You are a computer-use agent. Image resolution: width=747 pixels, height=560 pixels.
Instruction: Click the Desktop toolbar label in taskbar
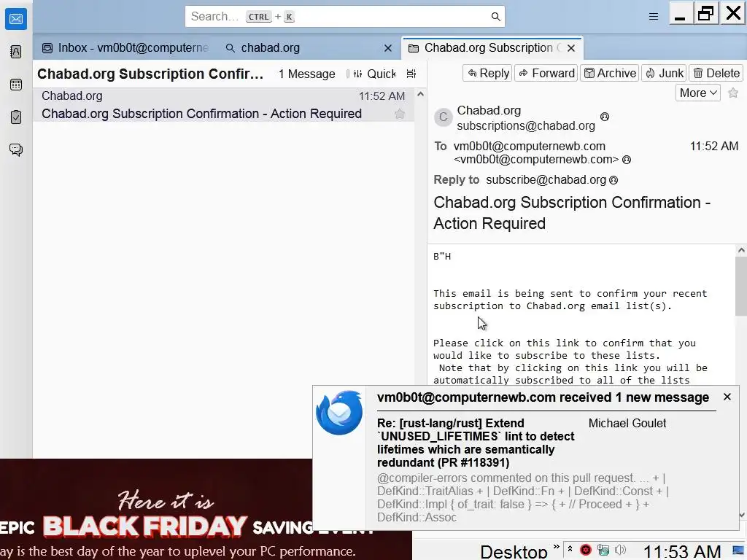coord(514,551)
